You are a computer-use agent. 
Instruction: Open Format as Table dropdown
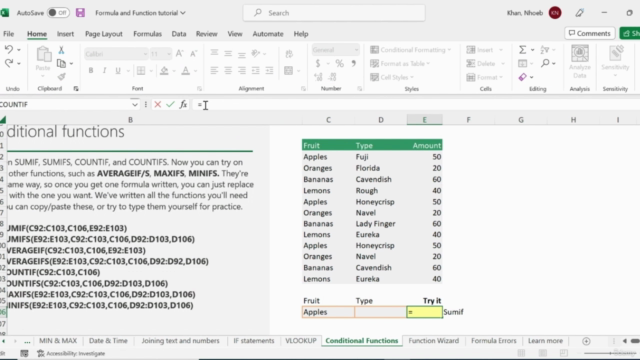(x=400, y=64)
